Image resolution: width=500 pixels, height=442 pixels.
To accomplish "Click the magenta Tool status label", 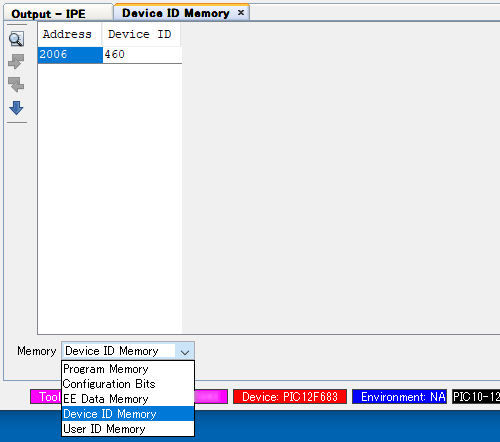I will click(x=46, y=397).
